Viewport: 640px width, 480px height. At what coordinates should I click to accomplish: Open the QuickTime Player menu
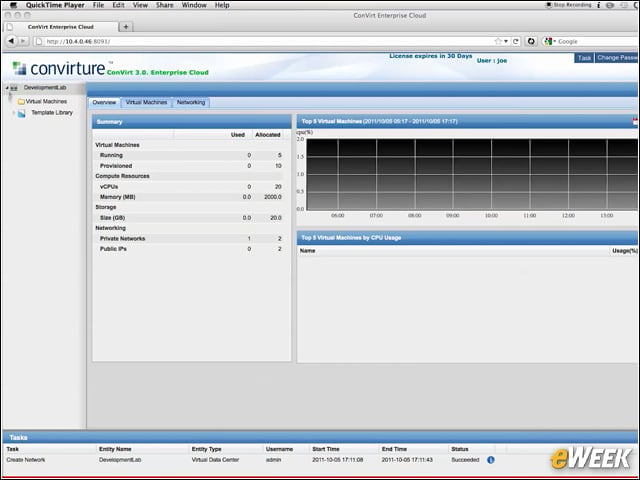(x=55, y=5)
